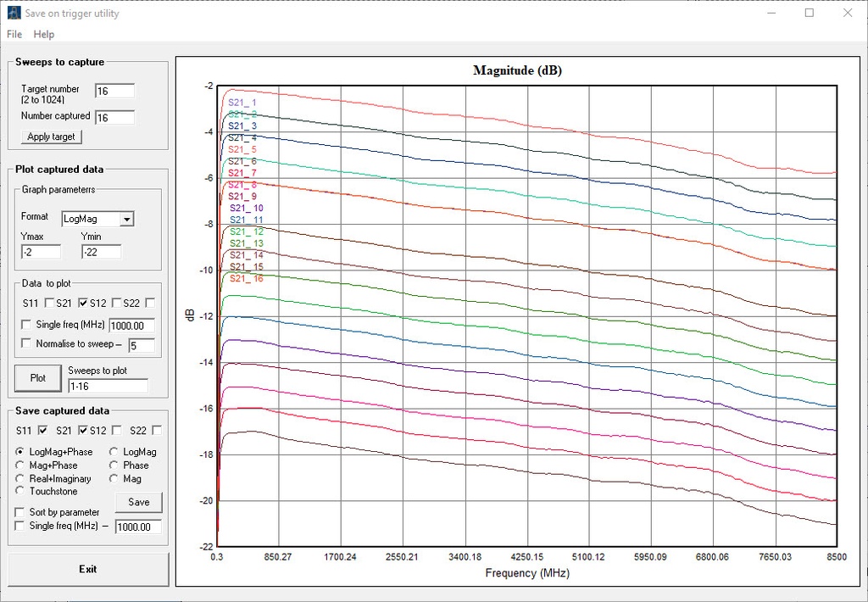The image size is (868, 602).
Task: Enable S12 checkbox in Data to plot
Action: 116,303
